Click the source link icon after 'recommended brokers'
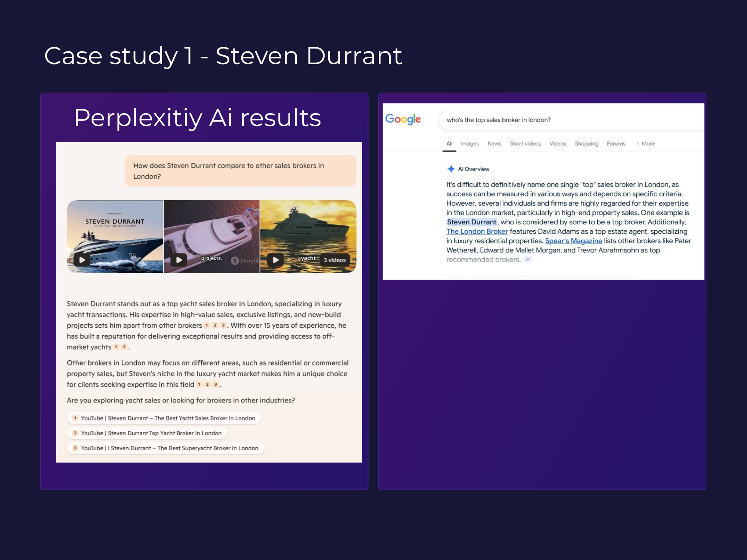747x560 pixels. pos(528,259)
